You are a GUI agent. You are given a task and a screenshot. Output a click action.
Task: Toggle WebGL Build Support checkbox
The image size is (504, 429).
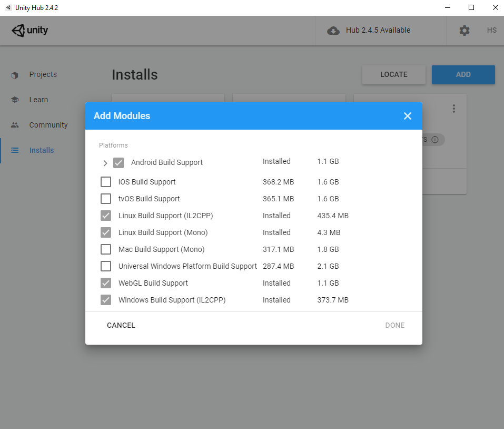[x=106, y=283]
